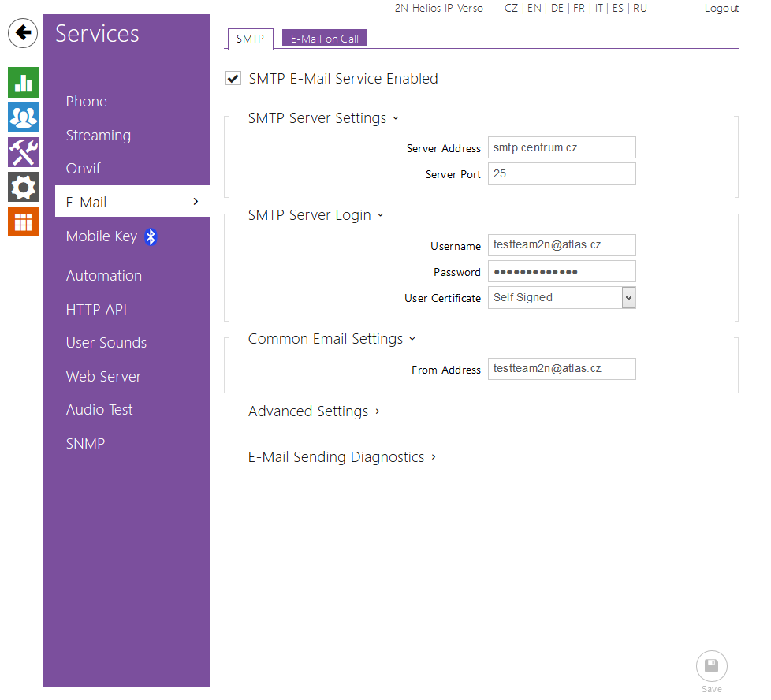This screenshot has height=700, width=771.
Task: Open the gear System settings icon
Action: (23, 187)
